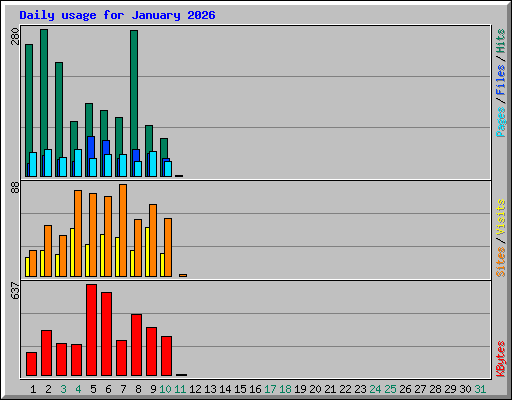
Task: Click the tiny orange sites bar for day 11
Action: click(x=183, y=275)
